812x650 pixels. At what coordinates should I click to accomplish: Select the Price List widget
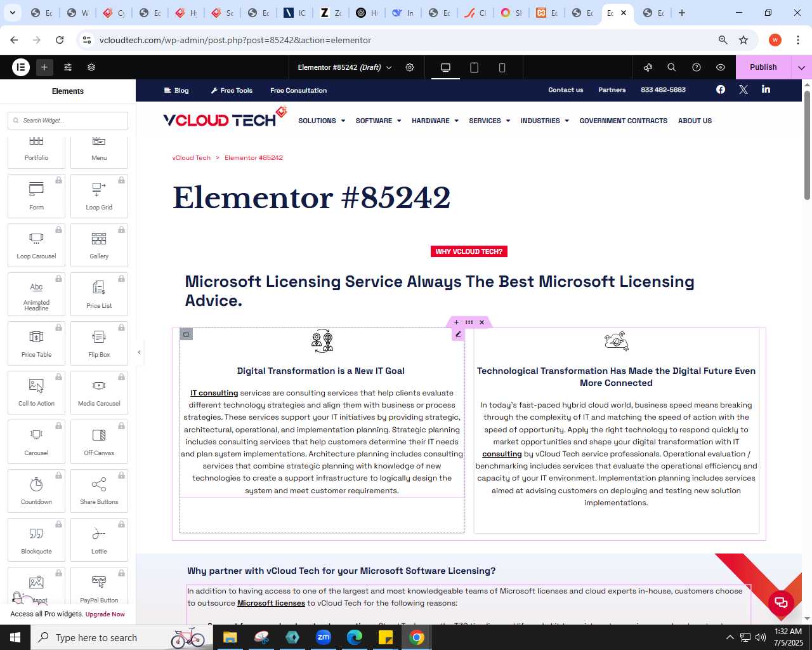(99, 295)
